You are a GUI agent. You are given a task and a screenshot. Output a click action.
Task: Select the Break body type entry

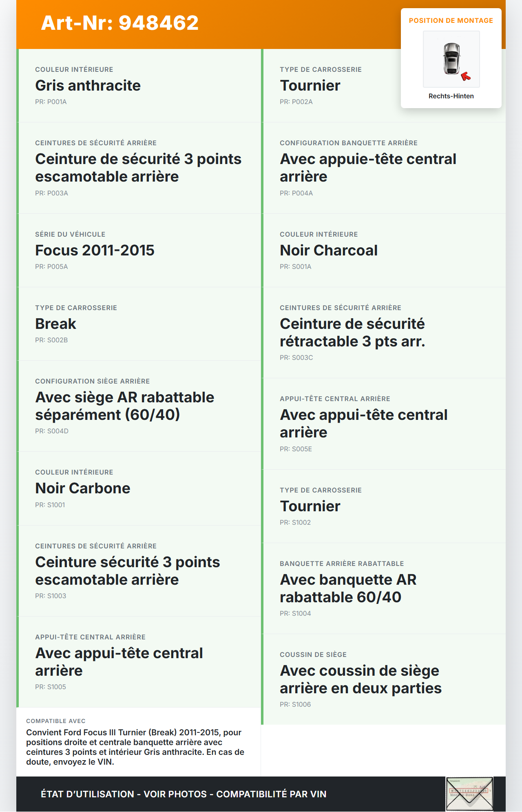56,324
